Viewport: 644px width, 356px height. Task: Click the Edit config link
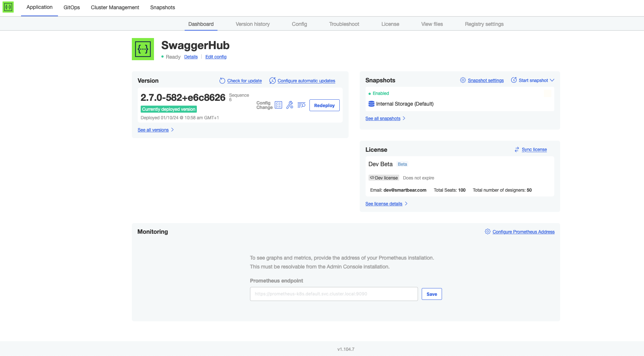(216, 57)
